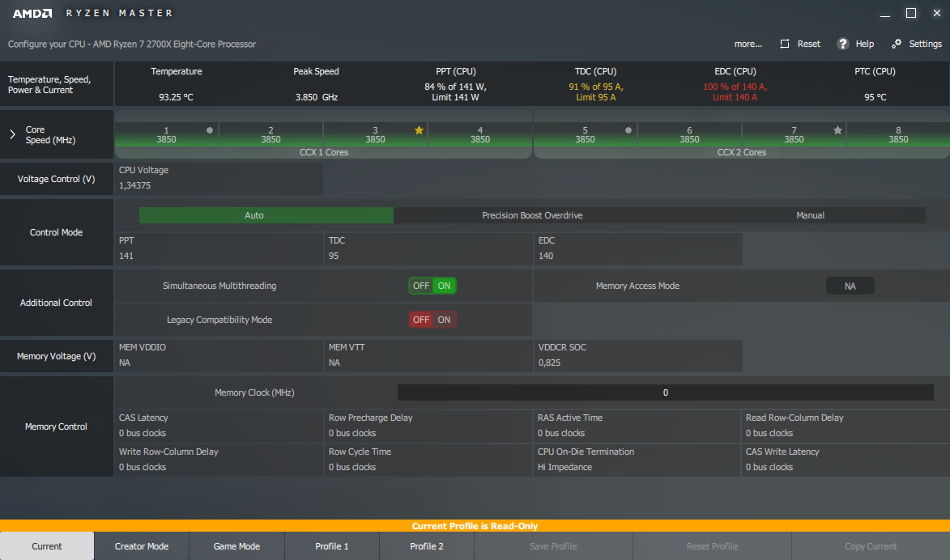This screenshot has height=560, width=950.
Task: Click the Reset square icon
Action: pyautogui.click(x=785, y=44)
